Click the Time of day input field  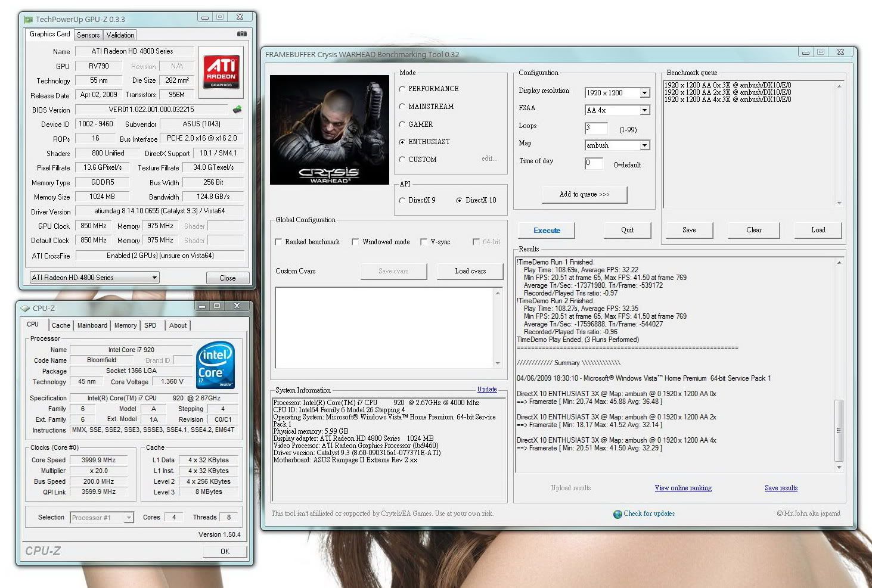click(x=594, y=163)
